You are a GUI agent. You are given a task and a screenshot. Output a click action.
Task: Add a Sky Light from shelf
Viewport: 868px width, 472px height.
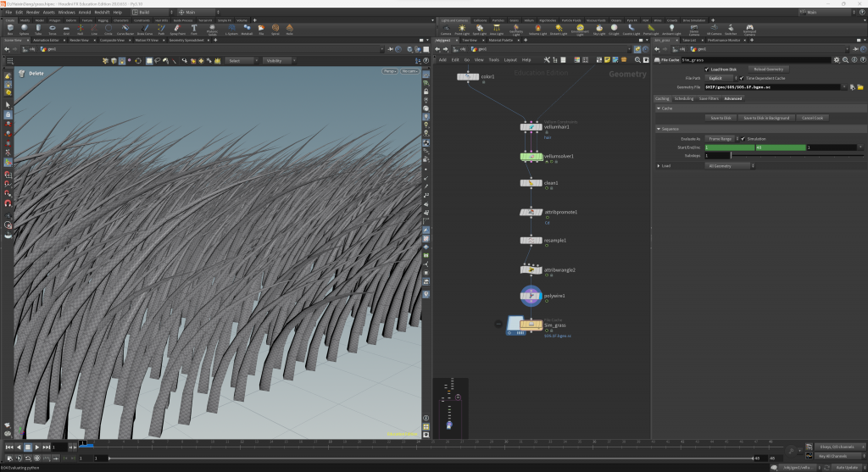pyautogui.click(x=599, y=30)
